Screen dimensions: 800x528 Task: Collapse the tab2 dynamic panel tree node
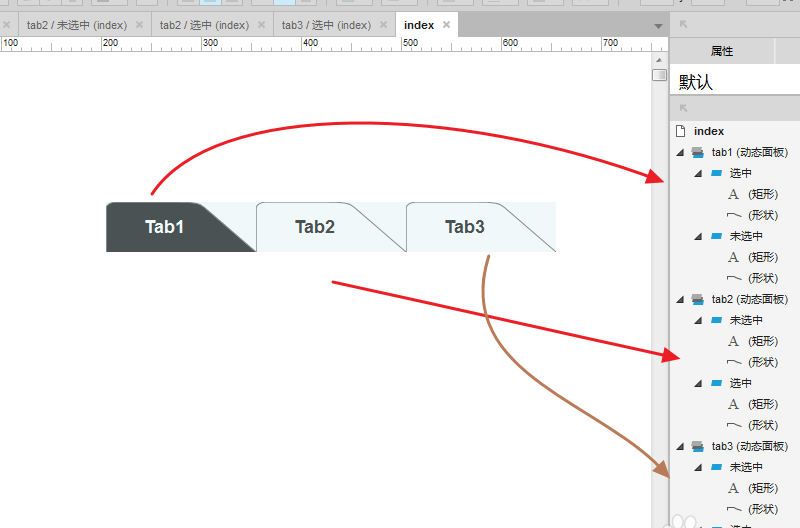coord(681,299)
